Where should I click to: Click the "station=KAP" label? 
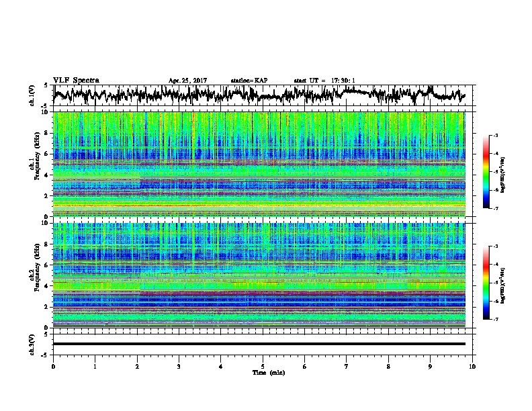(x=249, y=81)
